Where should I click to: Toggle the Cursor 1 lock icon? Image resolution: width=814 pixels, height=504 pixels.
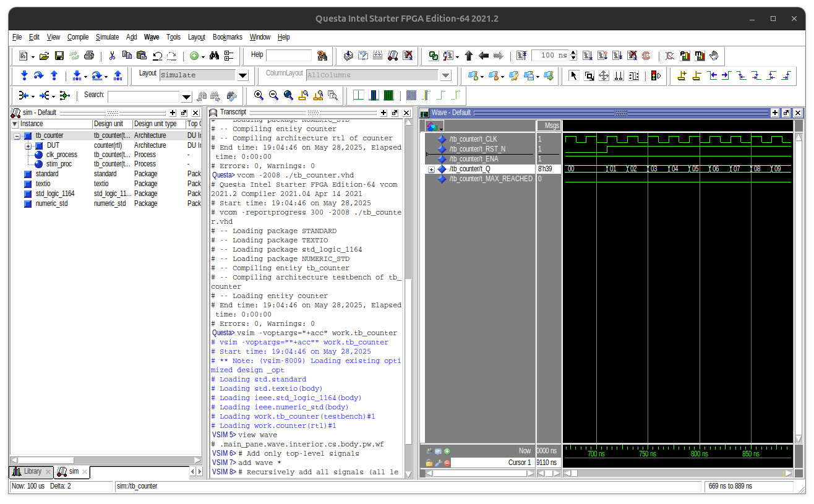(x=429, y=463)
